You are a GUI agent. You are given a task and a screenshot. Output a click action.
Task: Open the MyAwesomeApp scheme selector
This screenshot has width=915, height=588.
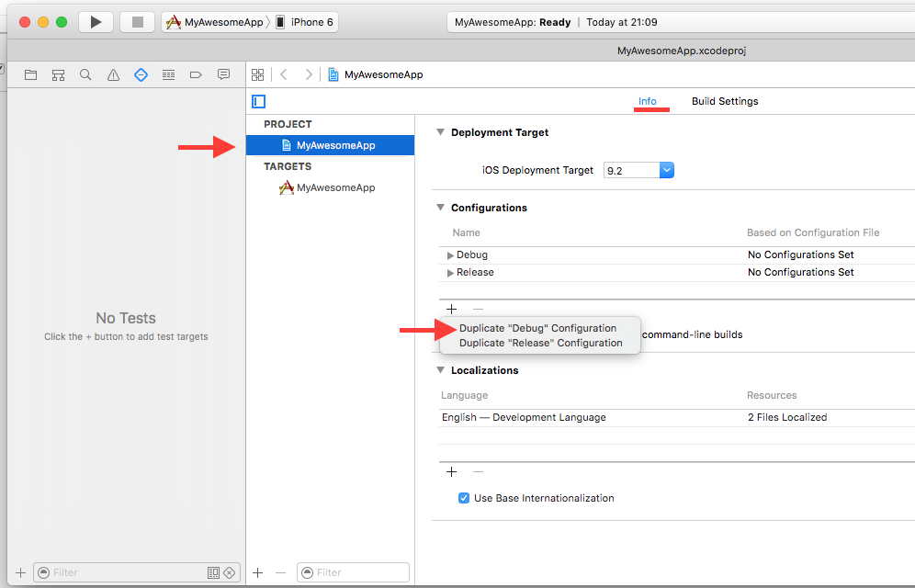point(215,22)
